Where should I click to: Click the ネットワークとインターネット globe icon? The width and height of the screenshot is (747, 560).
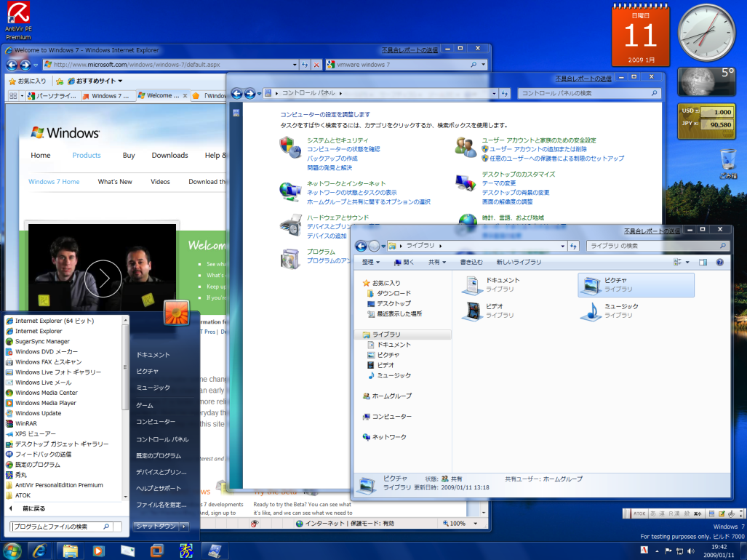click(x=290, y=191)
